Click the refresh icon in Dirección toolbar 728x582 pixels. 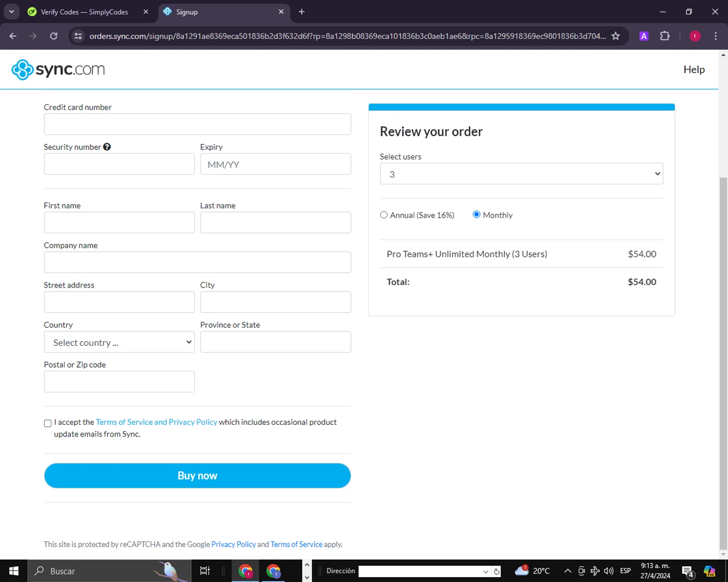[x=496, y=571]
